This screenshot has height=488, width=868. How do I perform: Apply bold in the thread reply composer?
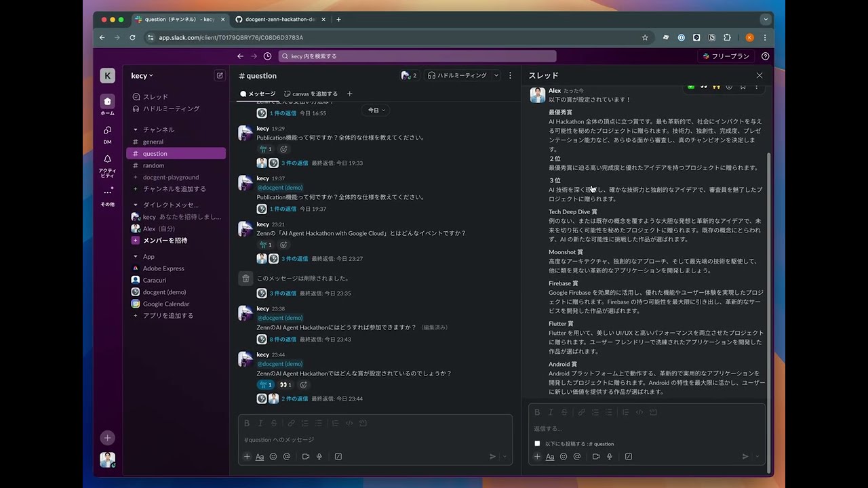[x=537, y=412]
